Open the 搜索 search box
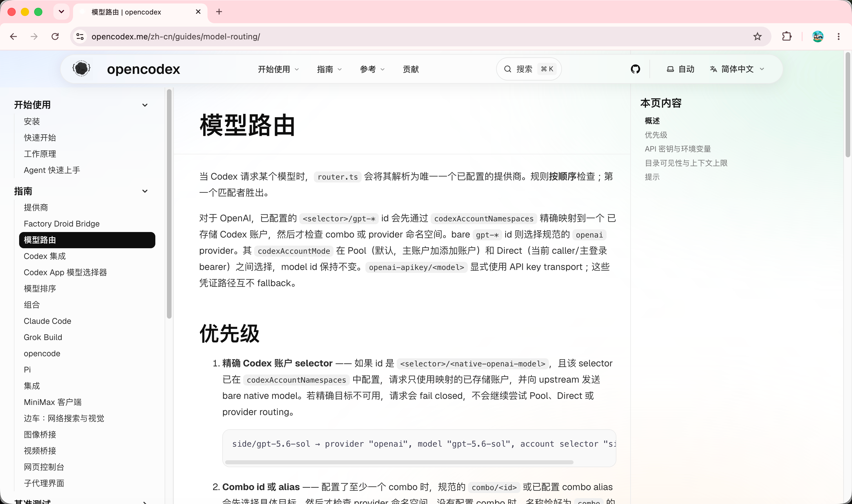 click(x=529, y=69)
